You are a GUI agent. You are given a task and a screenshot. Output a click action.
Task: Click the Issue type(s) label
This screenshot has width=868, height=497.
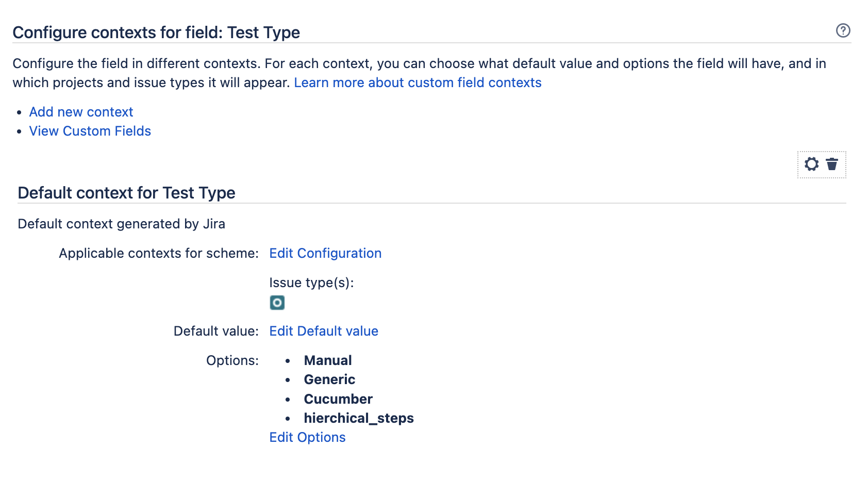[311, 283]
